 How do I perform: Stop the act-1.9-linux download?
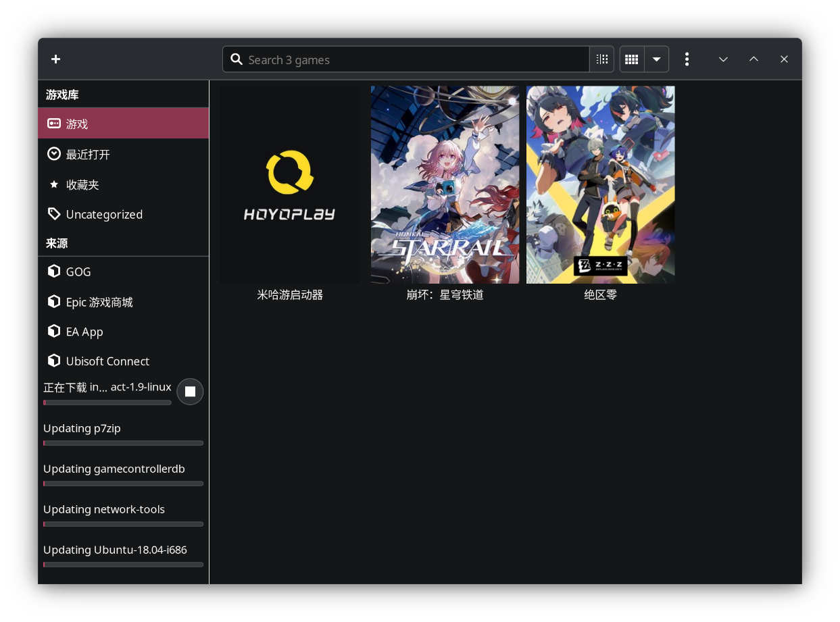[190, 392]
